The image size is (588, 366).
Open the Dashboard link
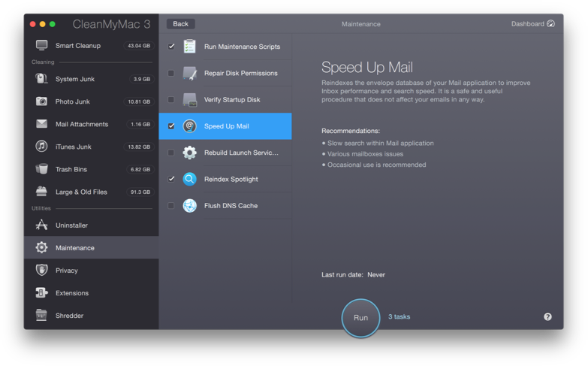pyautogui.click(x=533, y=23)
